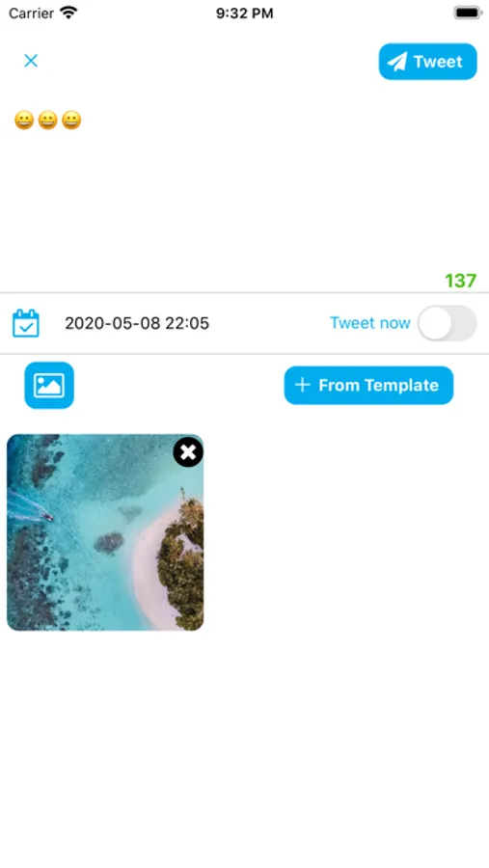Tap the green 137 character counter
Viewport: 489px width, 868px height.
(461, 281)
